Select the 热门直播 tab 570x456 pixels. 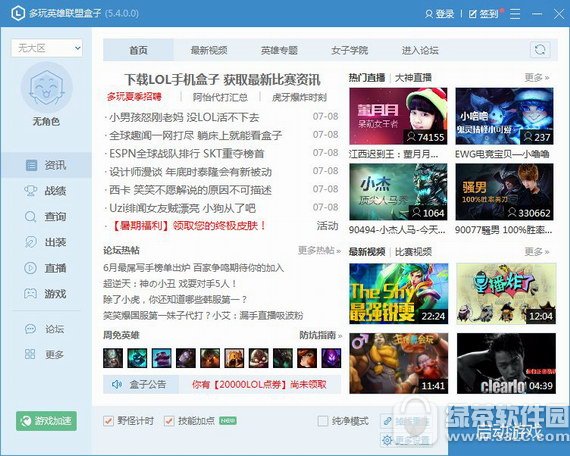[367, 77]
